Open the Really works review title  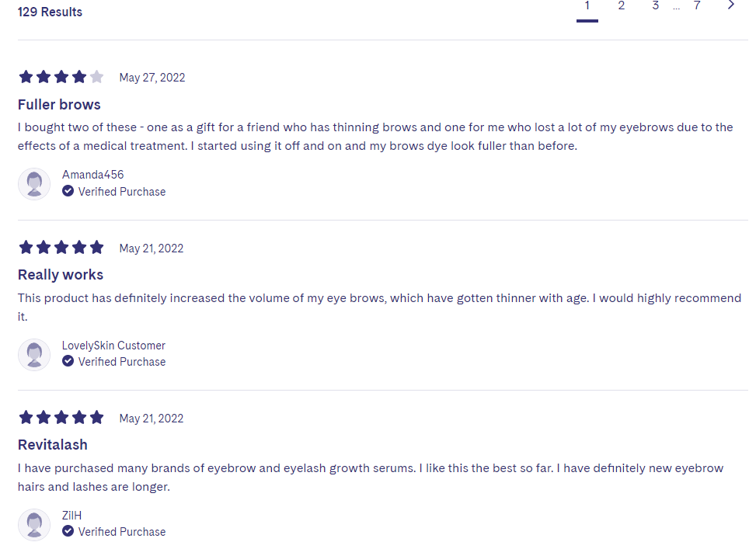coord(61,275)
